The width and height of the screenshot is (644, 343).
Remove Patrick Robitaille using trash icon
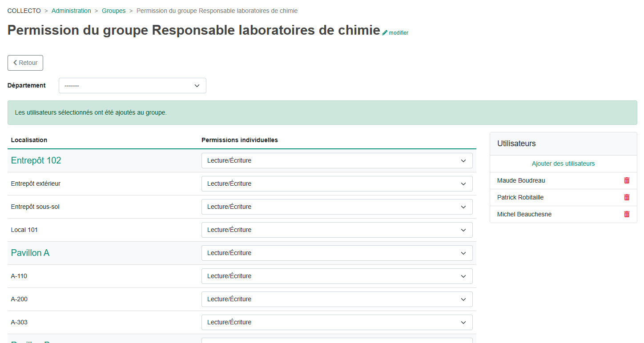pyautogui.click(x=627, y=197)
